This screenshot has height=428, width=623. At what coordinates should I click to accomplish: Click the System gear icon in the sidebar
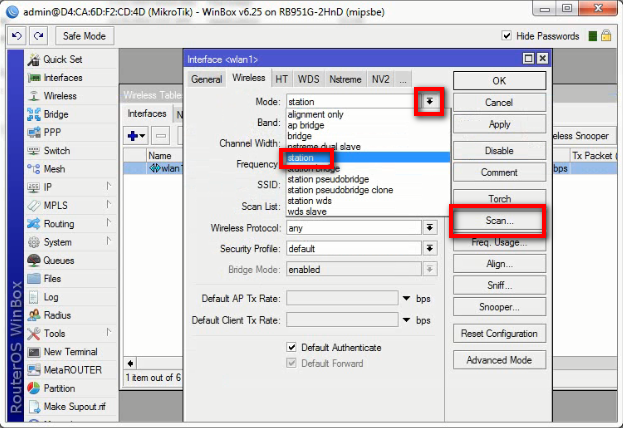point(34,242)
